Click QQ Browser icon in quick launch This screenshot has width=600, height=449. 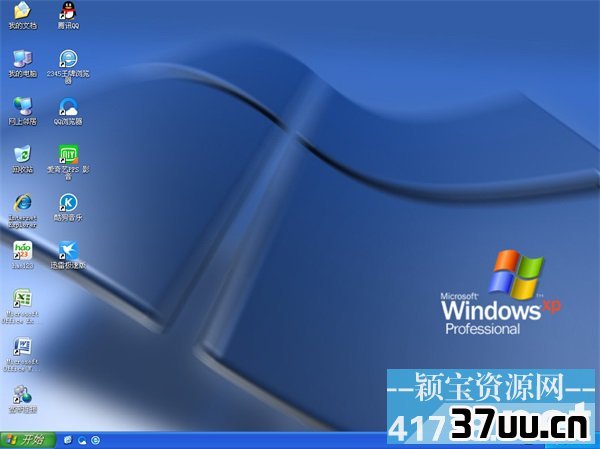[82, 440]
